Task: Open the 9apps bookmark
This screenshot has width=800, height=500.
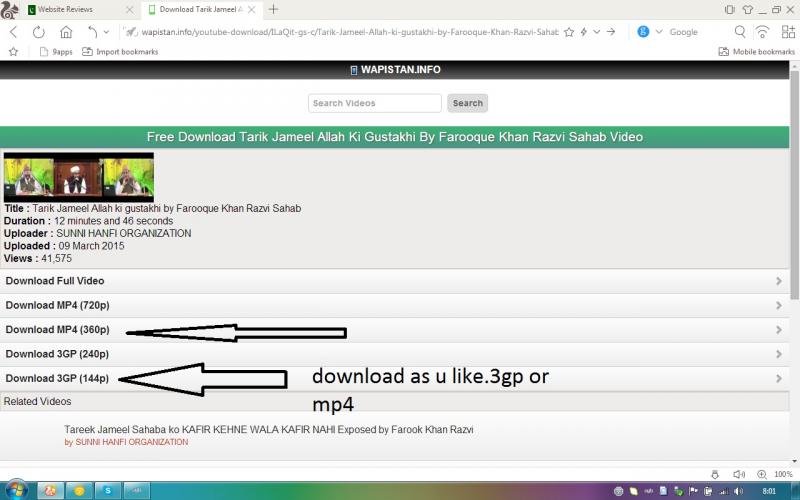Action: click(57, 52)
